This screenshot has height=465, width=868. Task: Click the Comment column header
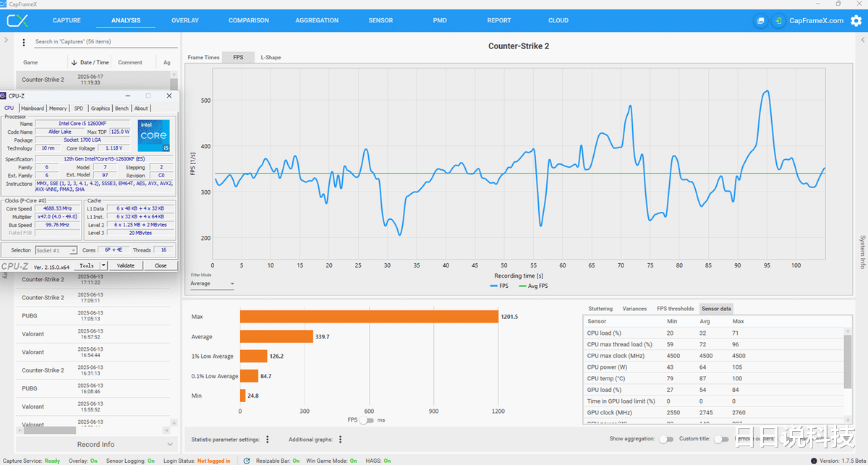tap(130, 63)
